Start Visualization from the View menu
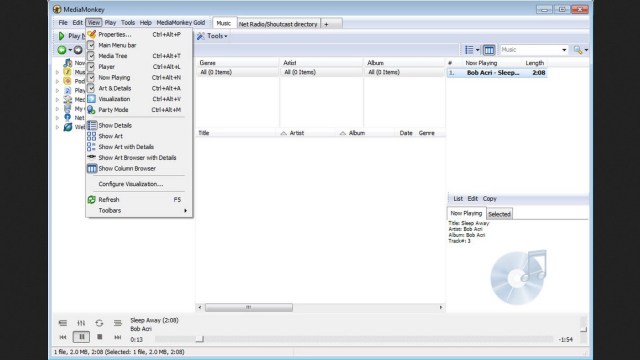 139,99
